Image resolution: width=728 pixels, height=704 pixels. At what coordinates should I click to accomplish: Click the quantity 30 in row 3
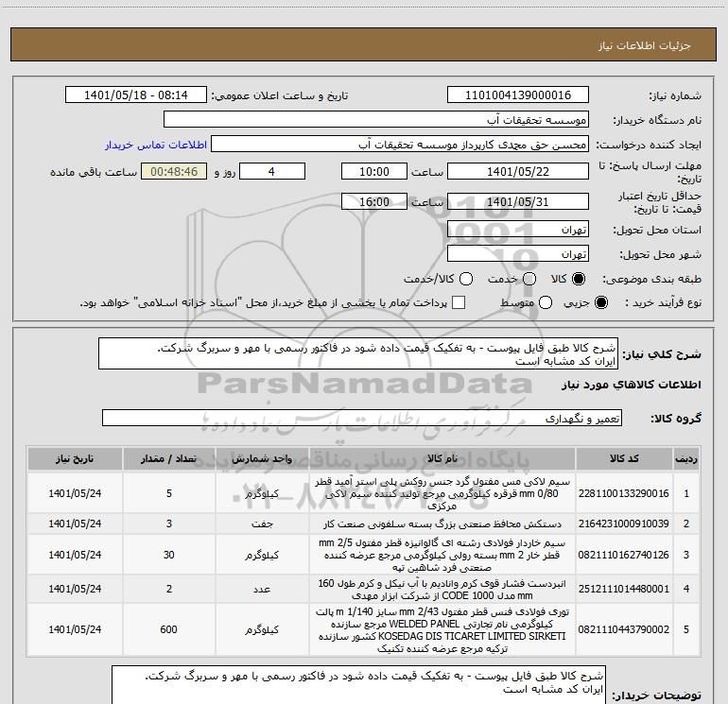coord(168,555)
